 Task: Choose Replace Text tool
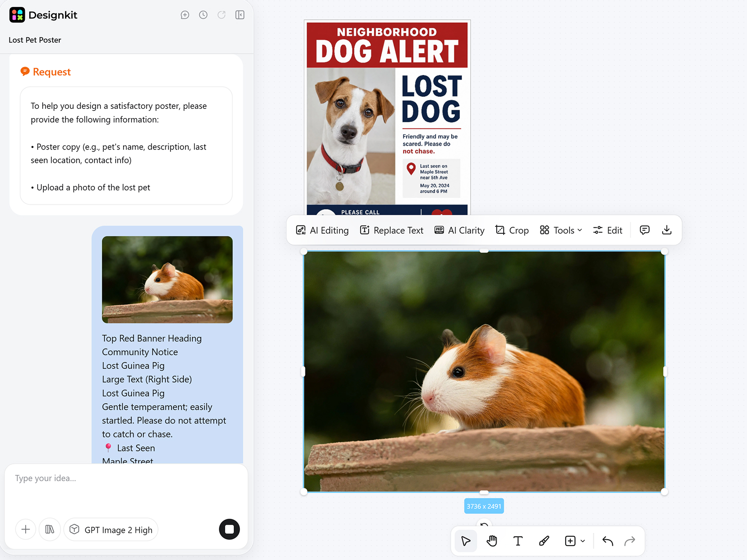pyautogui.click(x=391, y=230)
